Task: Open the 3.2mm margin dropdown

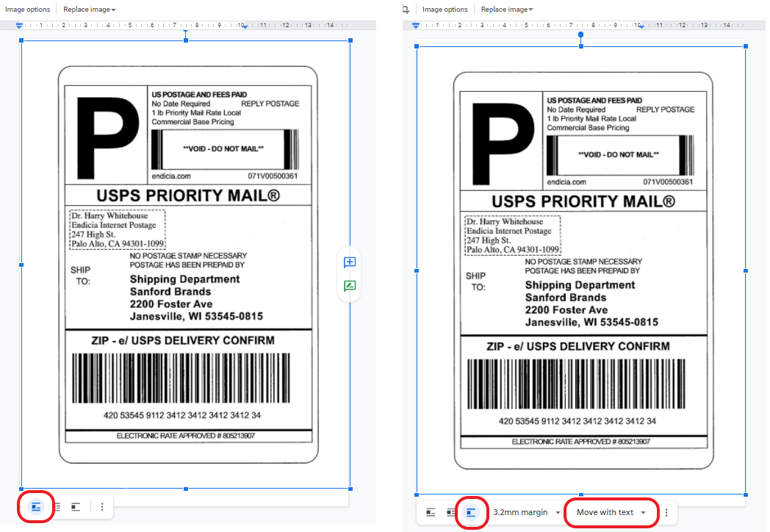Action: coord(524,512)
